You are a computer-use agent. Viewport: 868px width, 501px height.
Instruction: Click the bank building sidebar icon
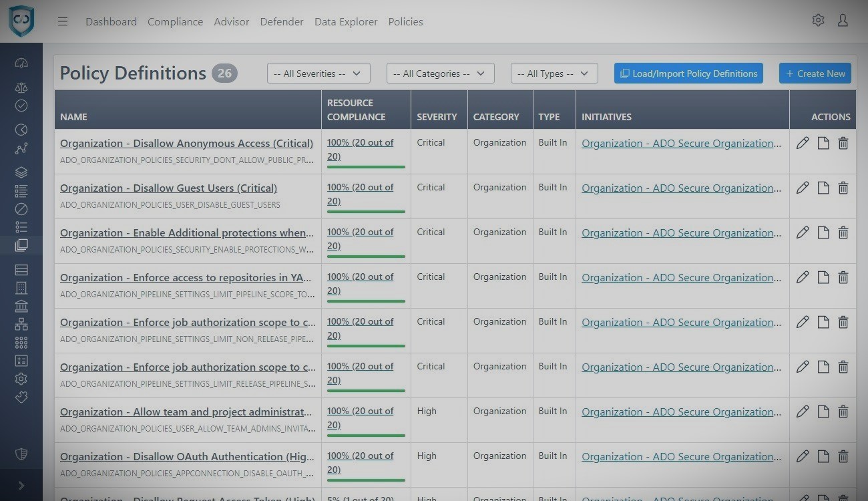coord(21,306)
